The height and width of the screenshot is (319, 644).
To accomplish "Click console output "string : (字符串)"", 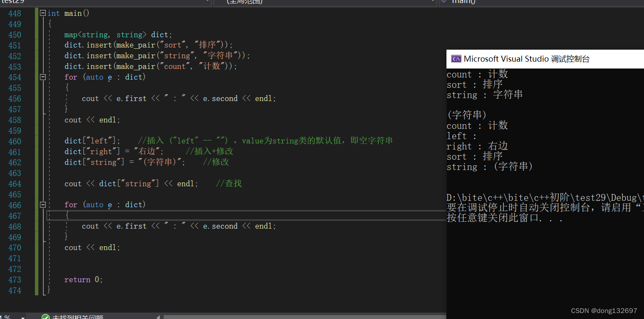I will (490, 167).
